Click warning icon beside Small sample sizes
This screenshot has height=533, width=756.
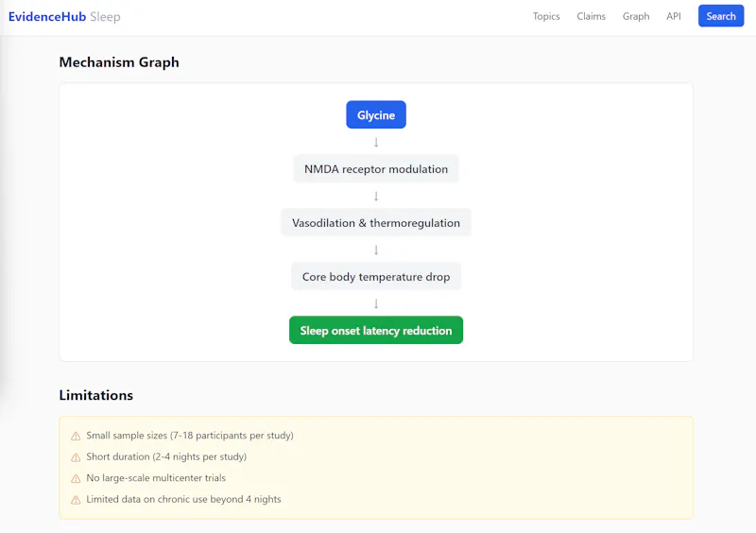point(76,436)
